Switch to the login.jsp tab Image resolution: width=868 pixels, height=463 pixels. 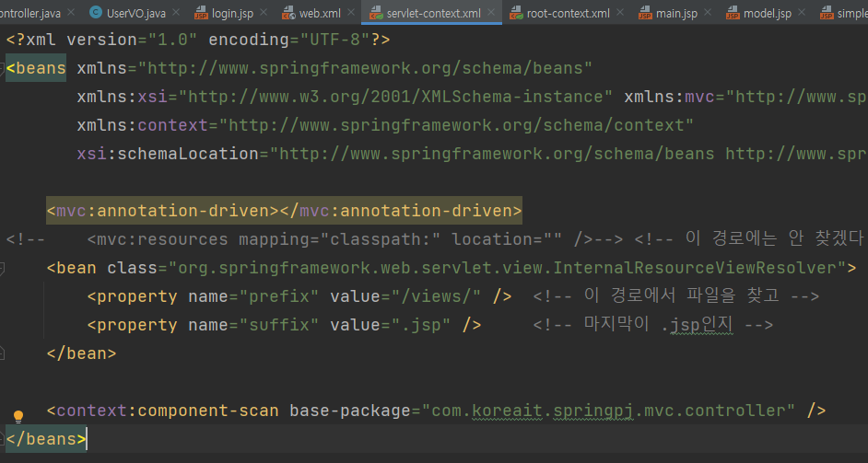tap(232, 13)
